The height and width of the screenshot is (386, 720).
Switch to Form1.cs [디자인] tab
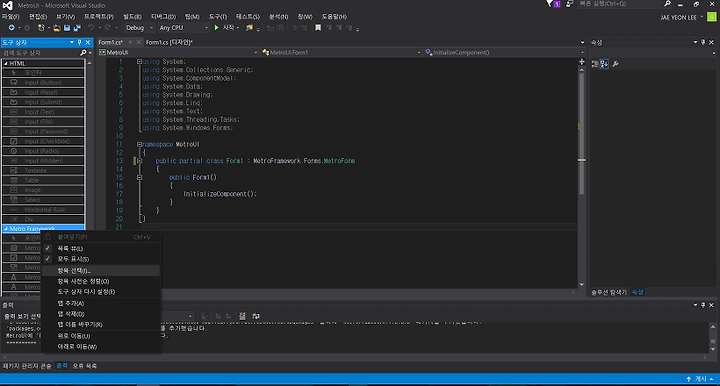pyautogui.click(x=169, y=42)
